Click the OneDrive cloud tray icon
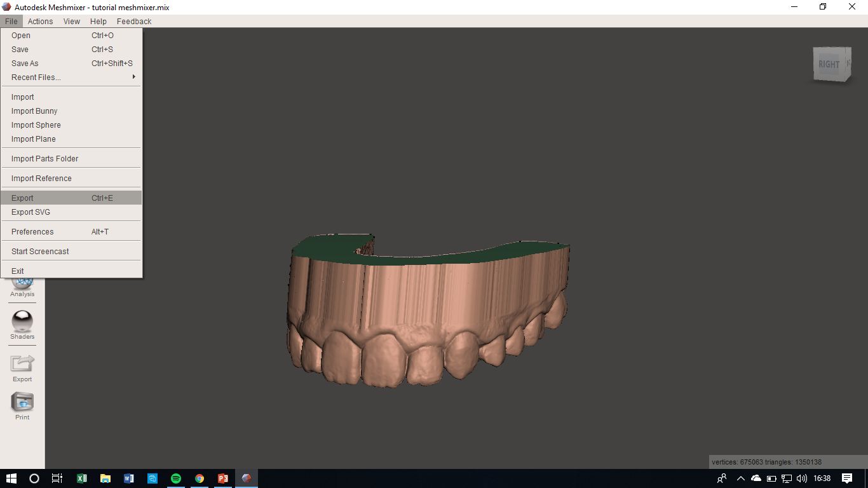 coord(756,478)
